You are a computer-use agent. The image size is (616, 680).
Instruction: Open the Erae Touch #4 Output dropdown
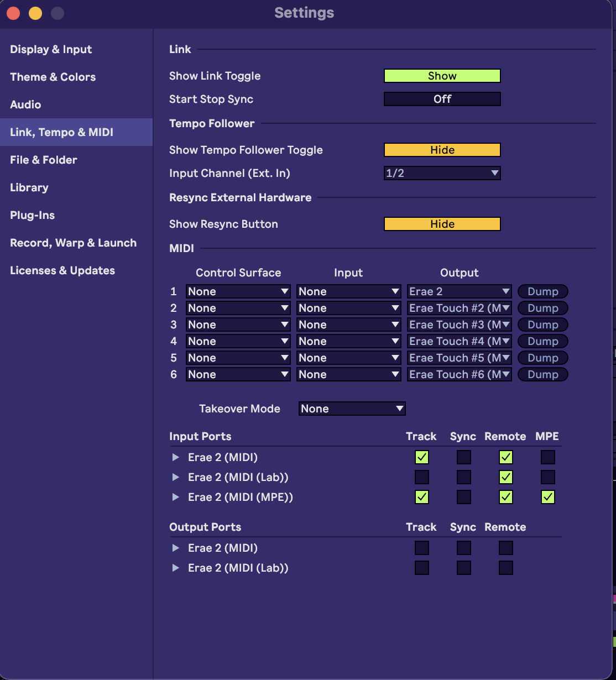460,341
